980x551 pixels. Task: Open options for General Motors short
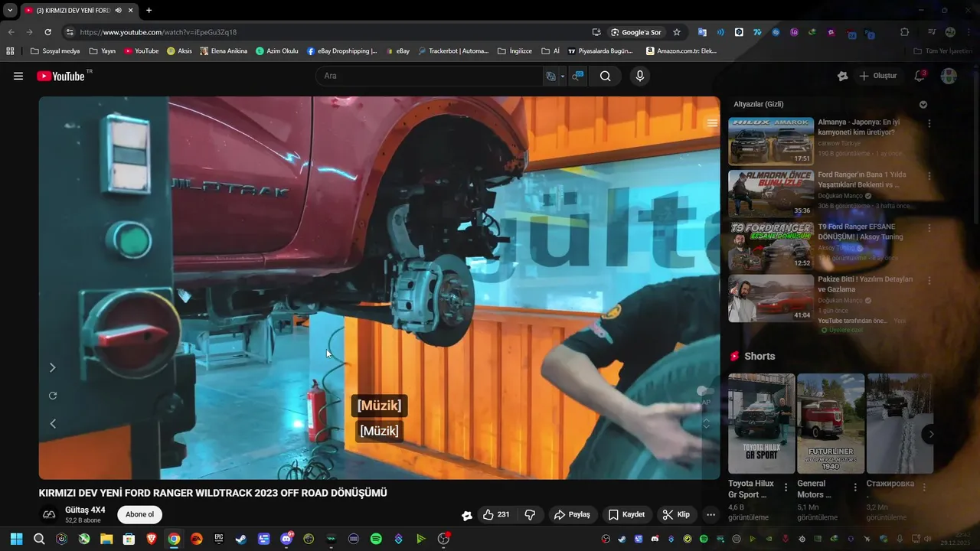(x=854, y=487)
